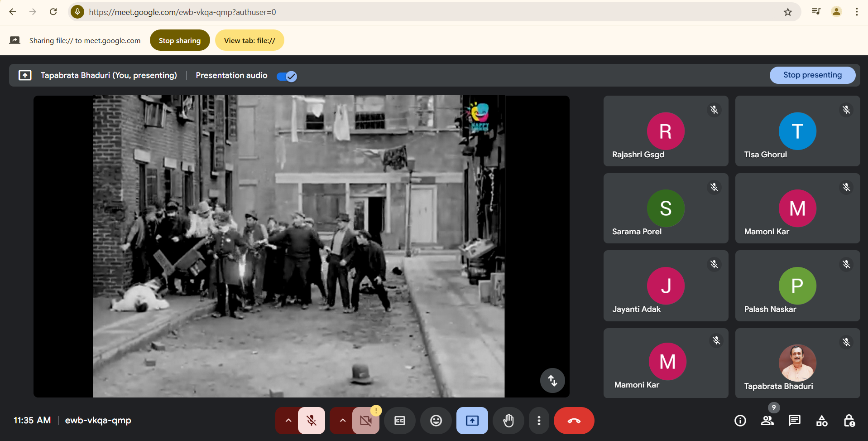Image resolution: width=868 pixels, height=441 pixels.
Task: Select Jayanti Adak participant tile
Action: pyautogui.click(x=666, y=286)
